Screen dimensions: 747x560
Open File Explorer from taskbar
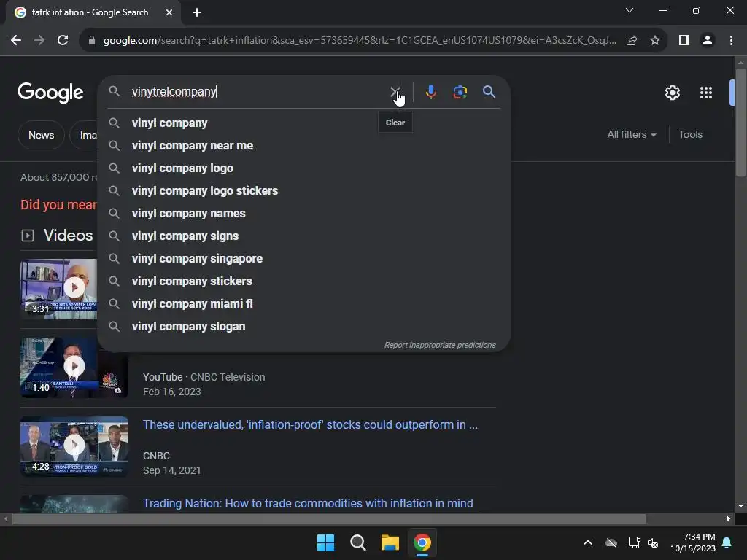(x=390, y=542)
